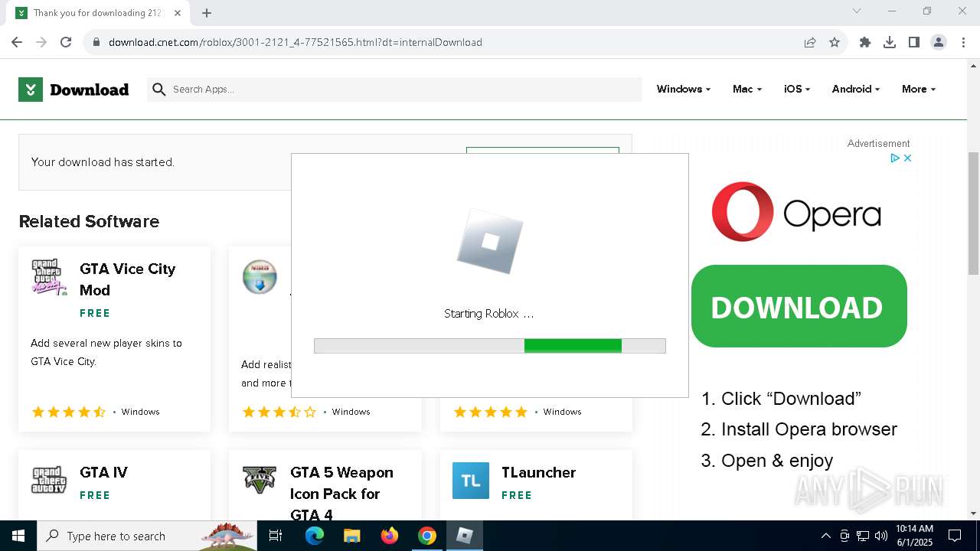This screenshot has width=980, height=551.
Task: Click the 'Your download has started.' text
Action: (103, 162)
